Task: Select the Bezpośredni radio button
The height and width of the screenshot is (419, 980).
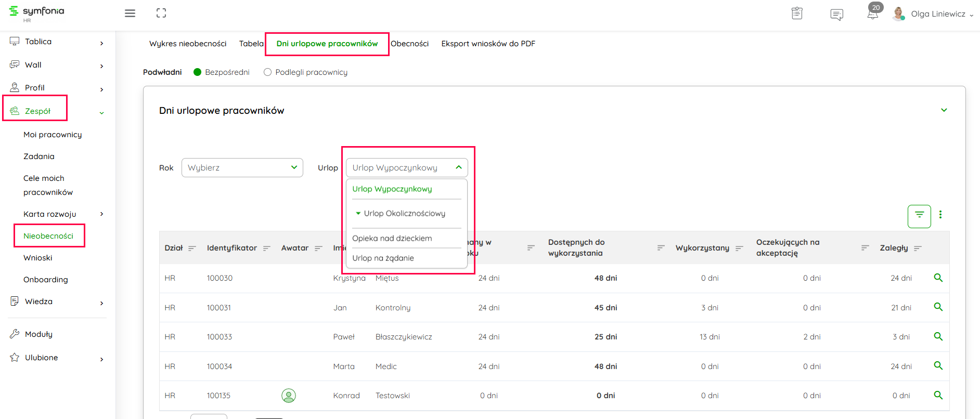Action: click(x=198, y=72)
